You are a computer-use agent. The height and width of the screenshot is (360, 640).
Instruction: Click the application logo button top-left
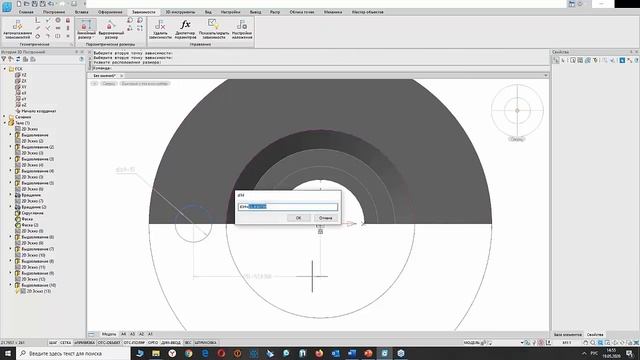click(x=7, y=6)
